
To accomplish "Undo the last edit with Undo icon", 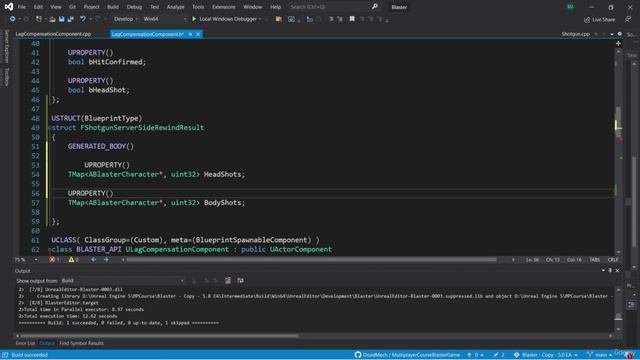I will click(x=83, y=19).
